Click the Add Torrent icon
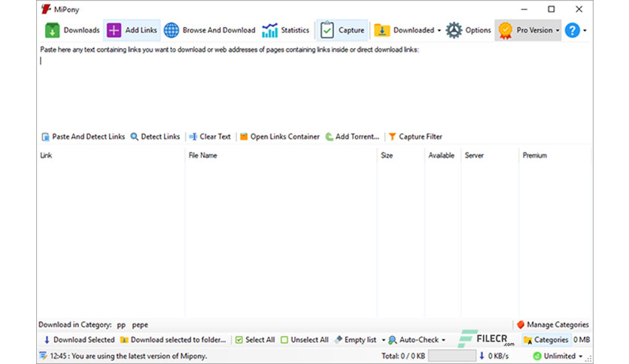The height and width of the screenshot is (364, 629). tap(330, 137)
